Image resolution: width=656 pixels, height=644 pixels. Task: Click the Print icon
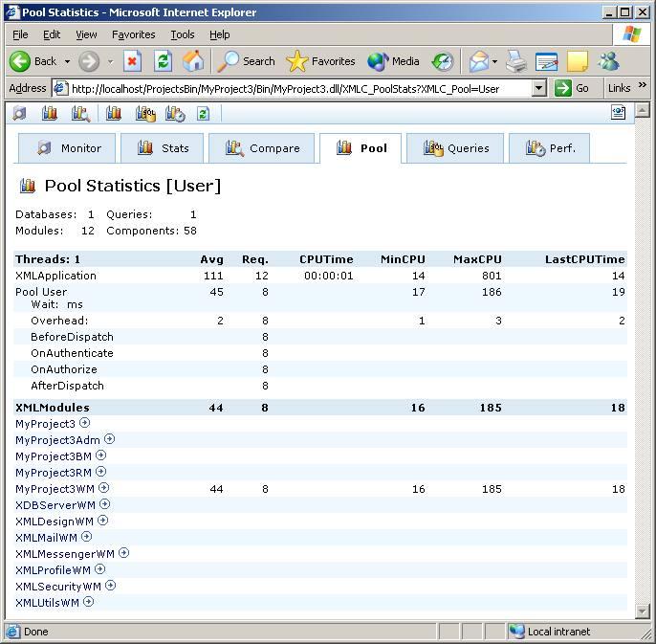tap(516, 61)
